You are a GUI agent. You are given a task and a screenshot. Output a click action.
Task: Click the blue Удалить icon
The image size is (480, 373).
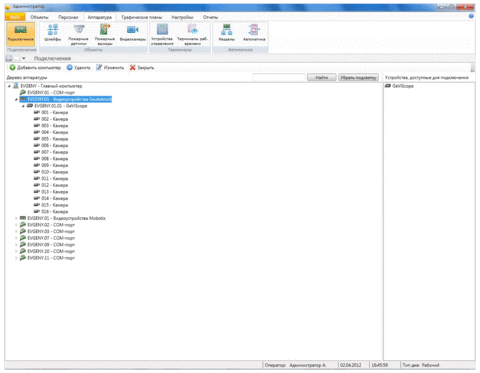[x=70, y=67]
